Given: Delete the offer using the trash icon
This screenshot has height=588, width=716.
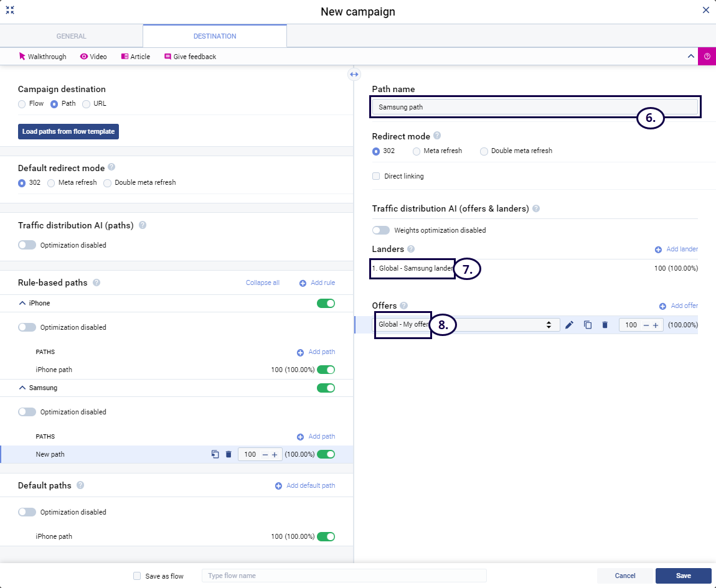Looking at the screenshot, I should pos(605,325).
